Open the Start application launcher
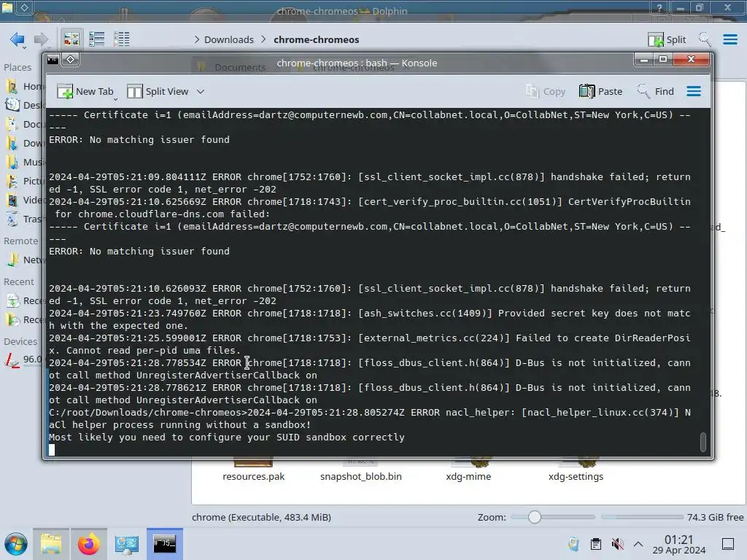 [x=16, y=544]
